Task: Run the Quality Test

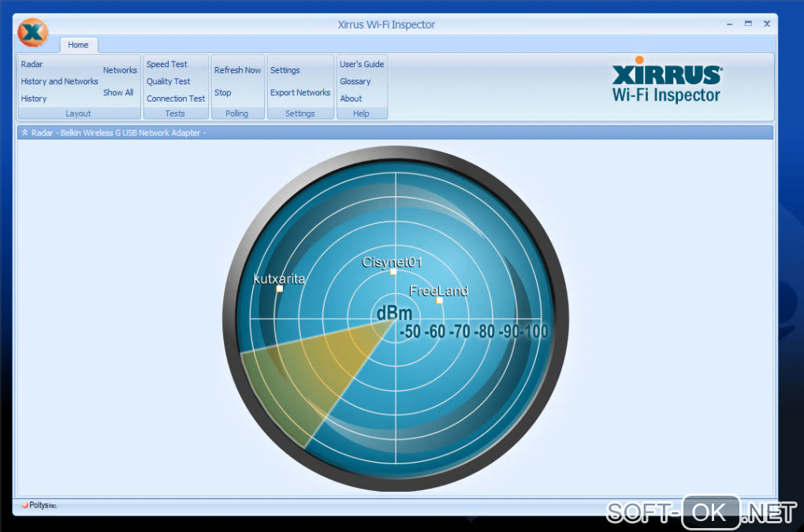Action: click(168, 81)
